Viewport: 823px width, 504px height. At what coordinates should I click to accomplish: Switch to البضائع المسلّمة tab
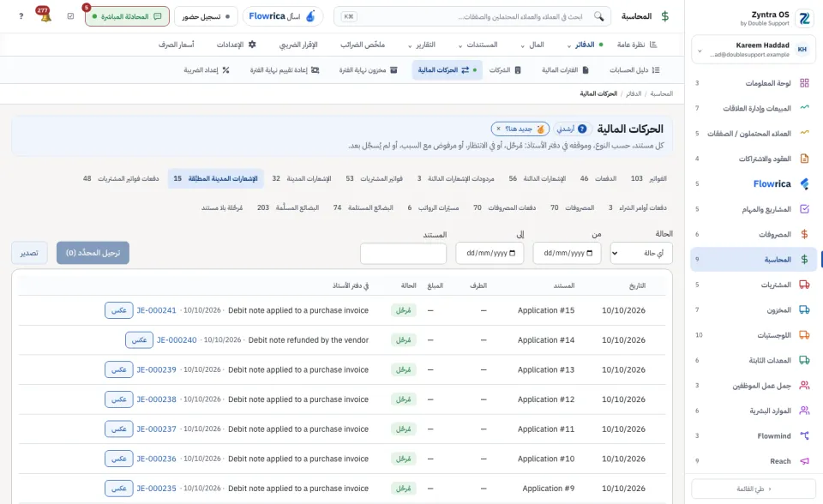pos(288,207)
